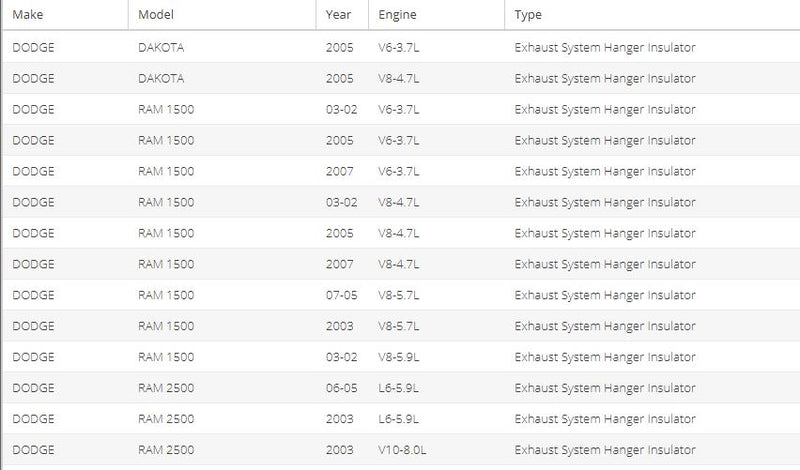Click RAM 1500 2007 V6-3.7L row
This screenshot has height=470, width=800.
click(401, 171)
